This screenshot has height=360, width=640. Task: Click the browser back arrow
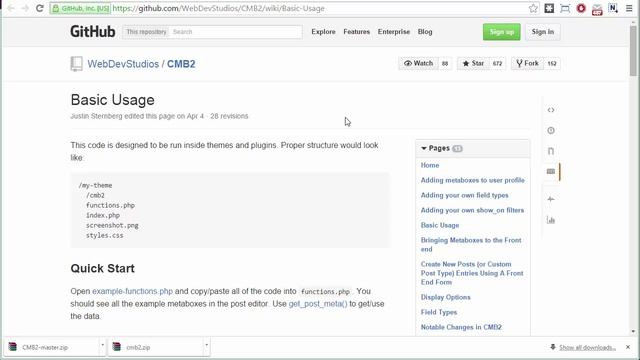tap(11, 8)
